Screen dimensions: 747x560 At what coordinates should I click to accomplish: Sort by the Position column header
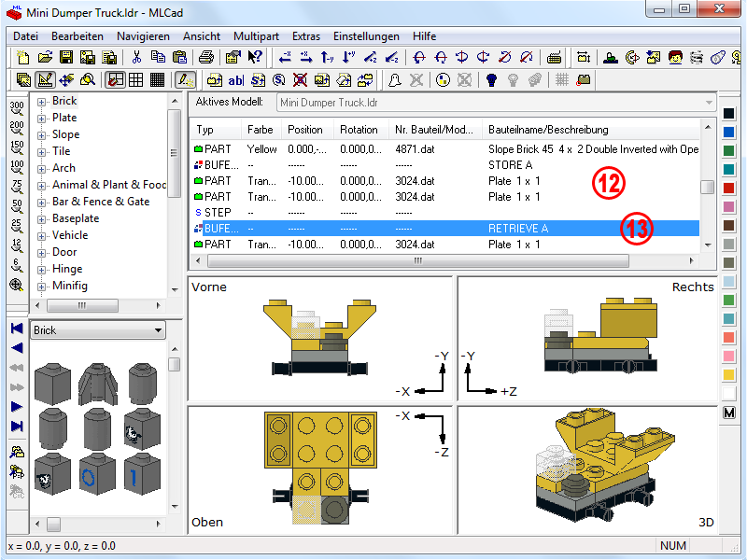point(308,130)
